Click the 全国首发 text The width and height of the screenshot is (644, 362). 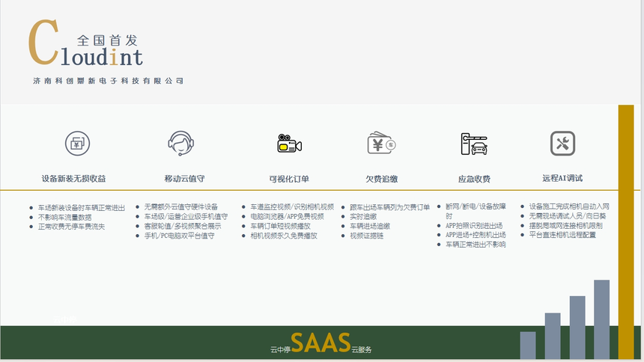coord(107,40)
